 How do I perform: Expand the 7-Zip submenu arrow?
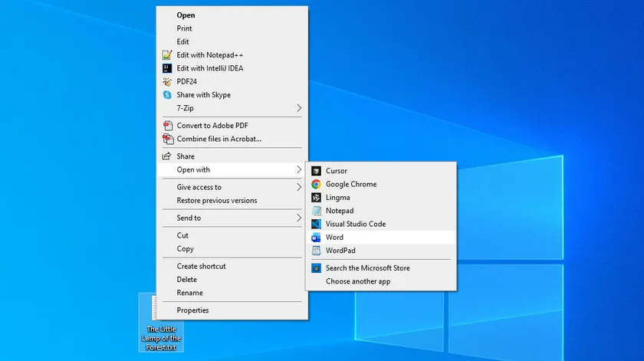[298, 108]
